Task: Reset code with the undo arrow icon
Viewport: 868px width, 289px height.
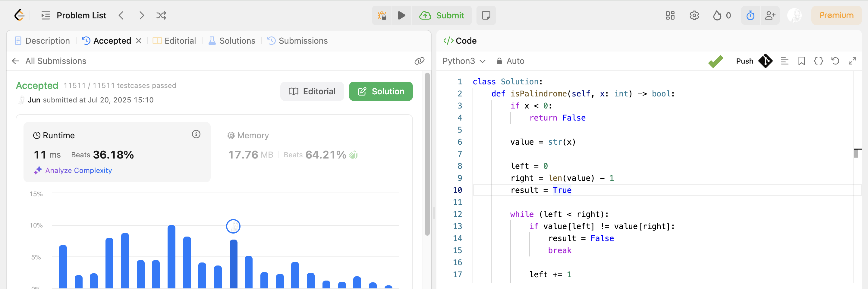Action: click(x=835, y=61)
